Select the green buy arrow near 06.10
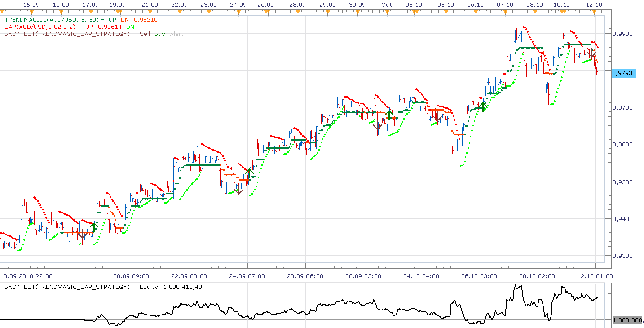This screenshot has width=644, height=328. (483, 106)
